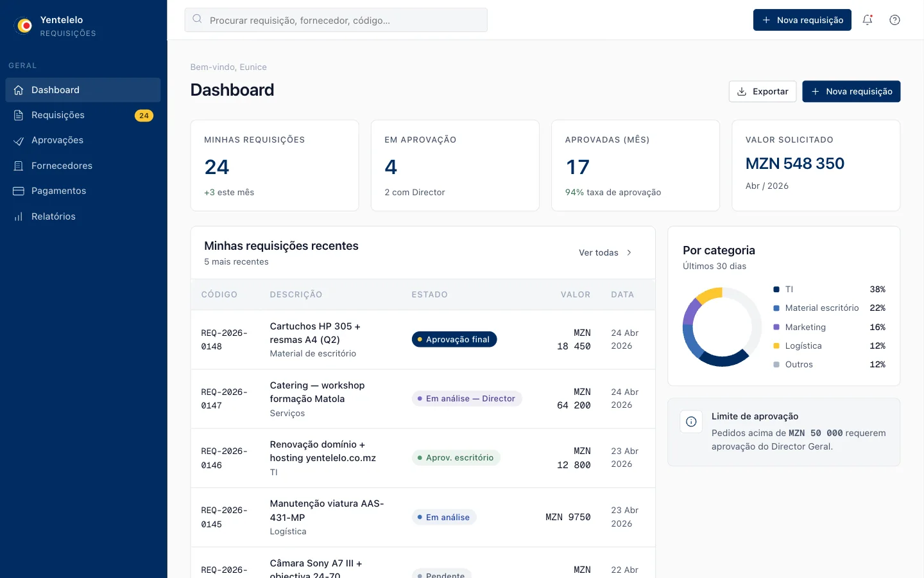Click the Por categoria donut chart
This screenshot has width=924, height=578.
(x=722, y=327)
